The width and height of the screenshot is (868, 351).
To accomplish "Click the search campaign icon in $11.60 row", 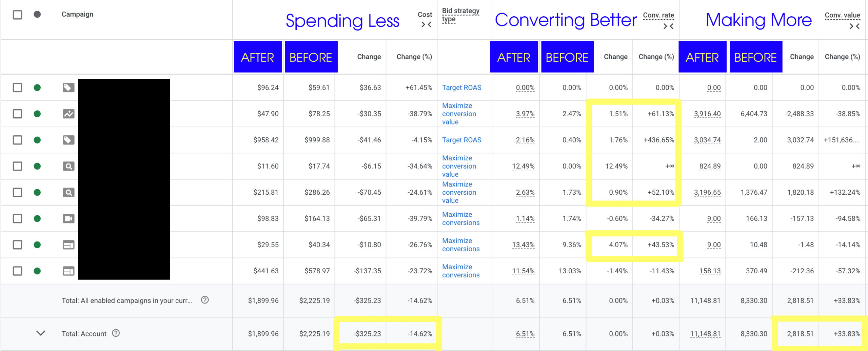I will tap(68, 167).
